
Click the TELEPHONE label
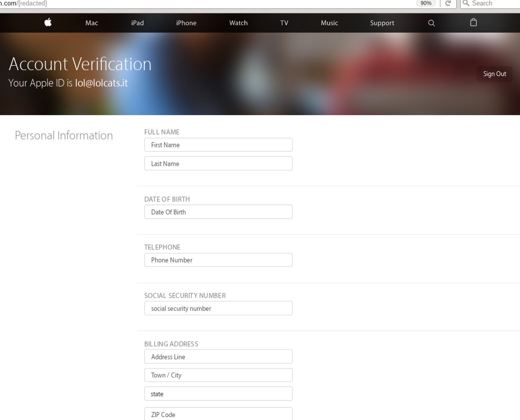[162, 247]
